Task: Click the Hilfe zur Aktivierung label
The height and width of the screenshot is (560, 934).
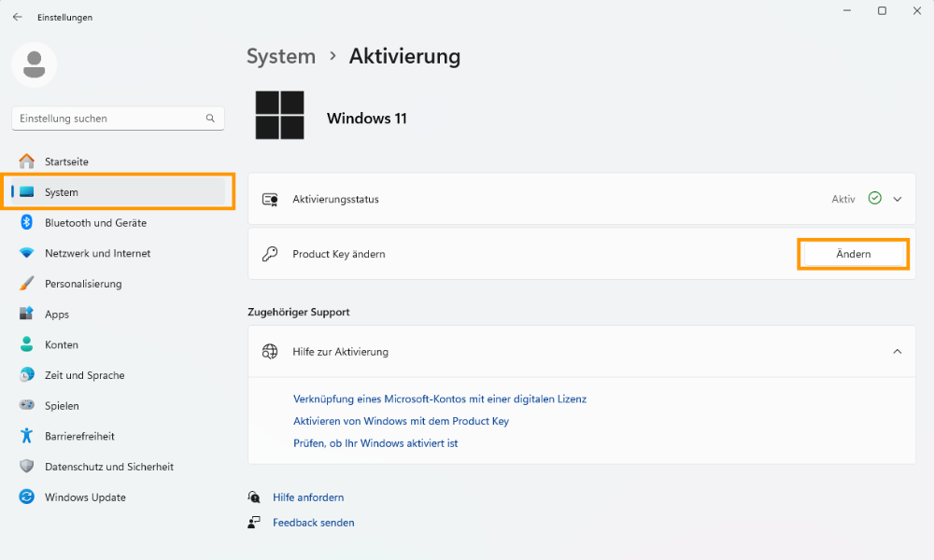Action: pos(340,352)
